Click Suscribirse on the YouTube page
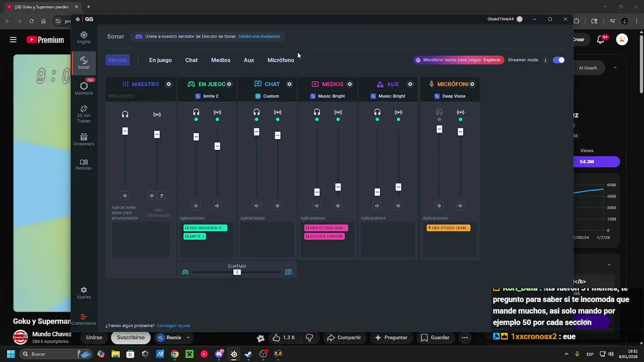The width and height of the screenshot is (644, 362). tap(131, 337)
